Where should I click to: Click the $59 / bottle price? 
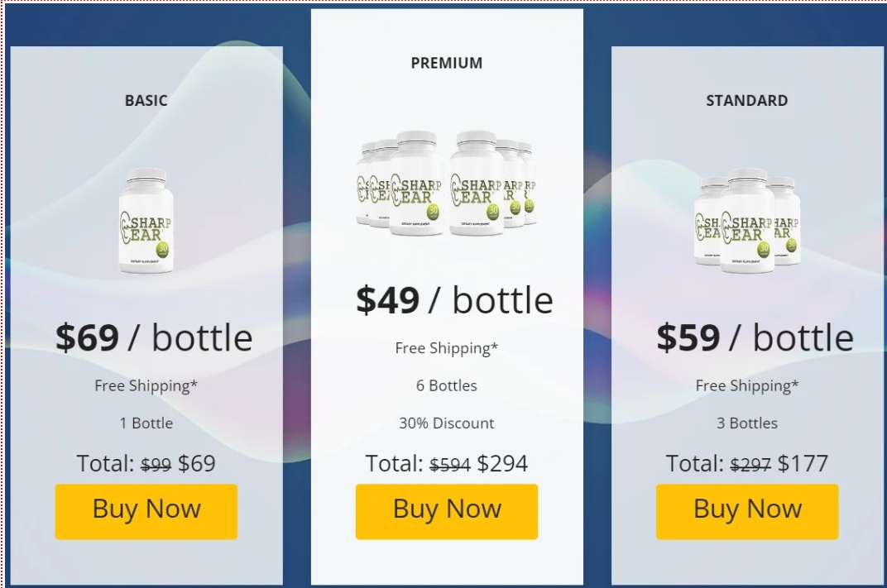(755, 337)
